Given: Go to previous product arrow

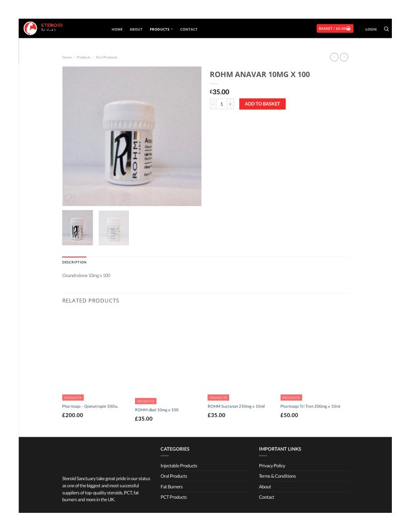Looking at the screenshot, I should click(334, 57).
